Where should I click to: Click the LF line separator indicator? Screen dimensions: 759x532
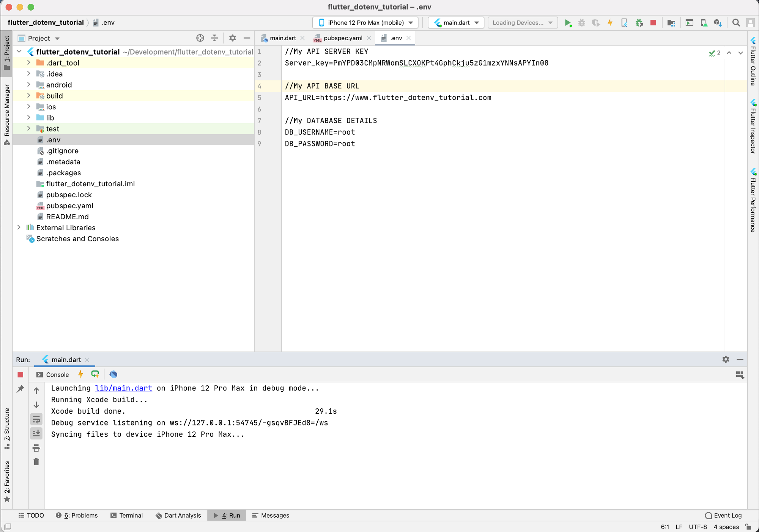coord(679,527)
